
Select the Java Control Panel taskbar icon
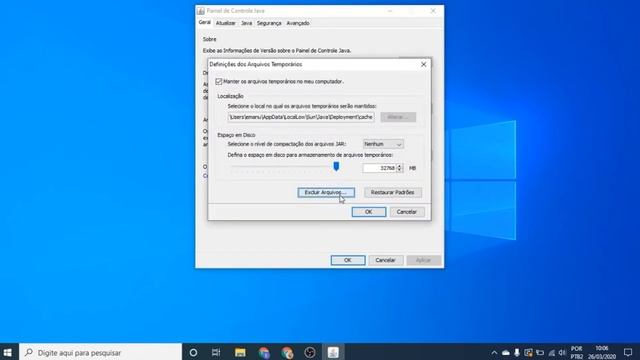[x=333, y=352]
